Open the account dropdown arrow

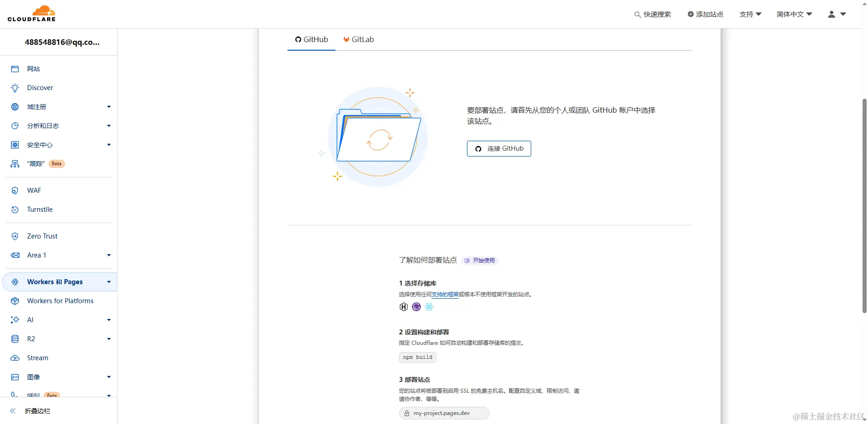pyautogui.click(x=843, y=14)
